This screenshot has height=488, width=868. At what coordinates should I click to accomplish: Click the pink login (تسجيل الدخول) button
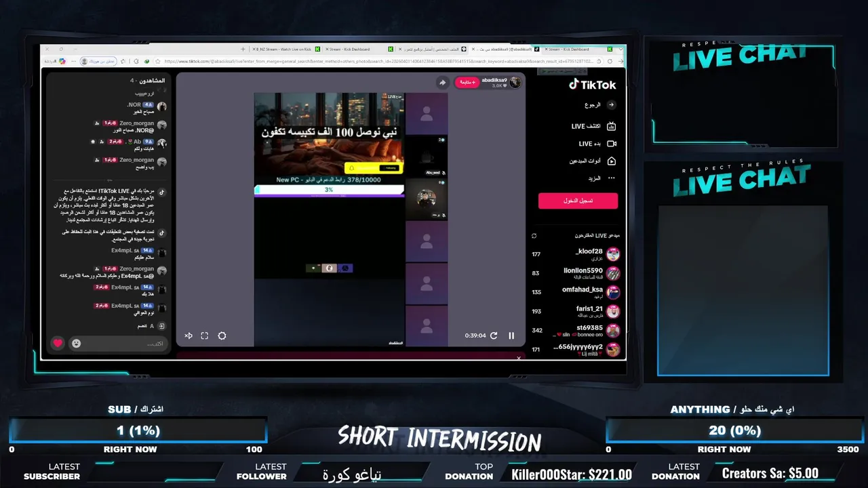point(578,201)
